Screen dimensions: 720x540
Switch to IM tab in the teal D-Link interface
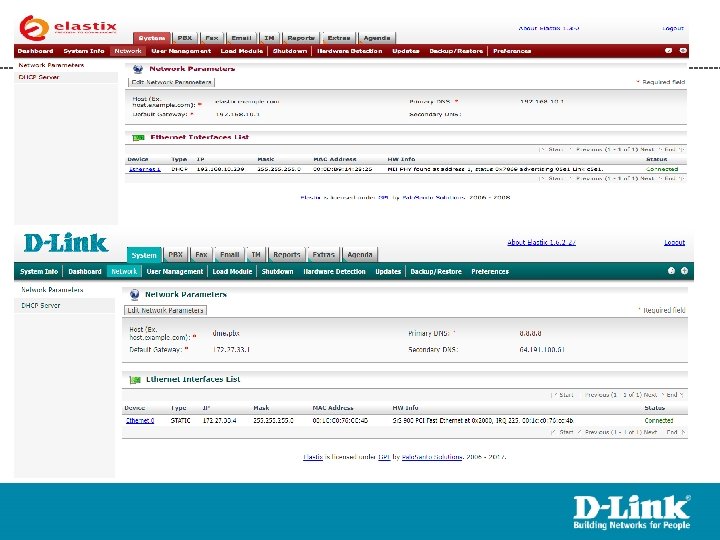[256, 255]
